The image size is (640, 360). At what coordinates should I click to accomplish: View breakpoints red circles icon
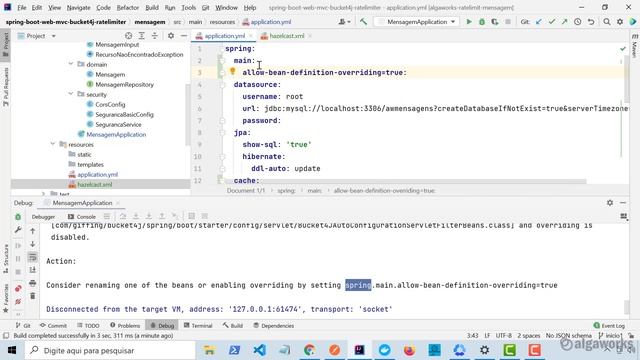click(18, 289)
